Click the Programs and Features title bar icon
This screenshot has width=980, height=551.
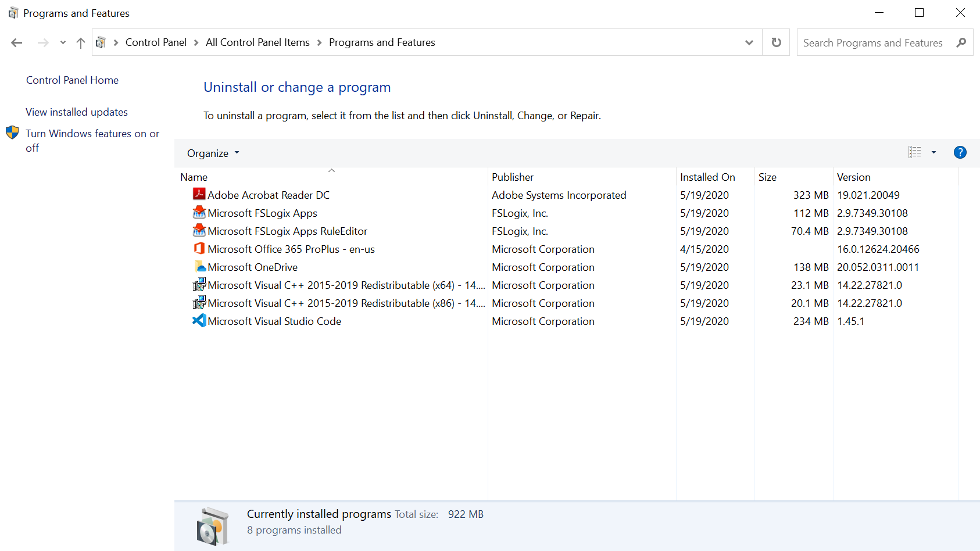[13, 13]
